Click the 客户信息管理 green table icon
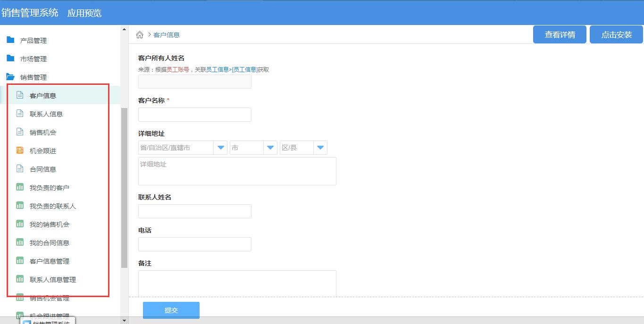The width and height of the screenshot is (644, 324). (19, 260)
